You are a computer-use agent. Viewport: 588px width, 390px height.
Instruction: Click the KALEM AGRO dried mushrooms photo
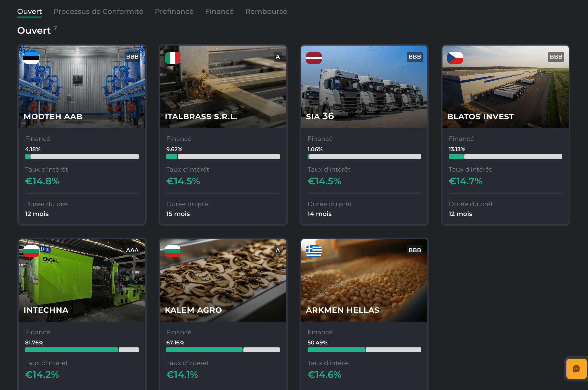pos(223,280)
